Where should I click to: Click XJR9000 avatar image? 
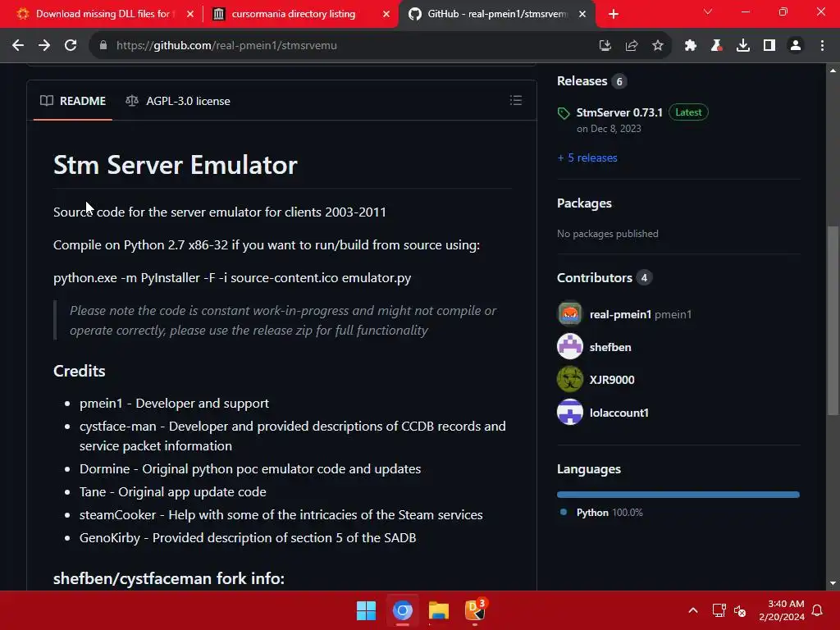tap(570, 379)
